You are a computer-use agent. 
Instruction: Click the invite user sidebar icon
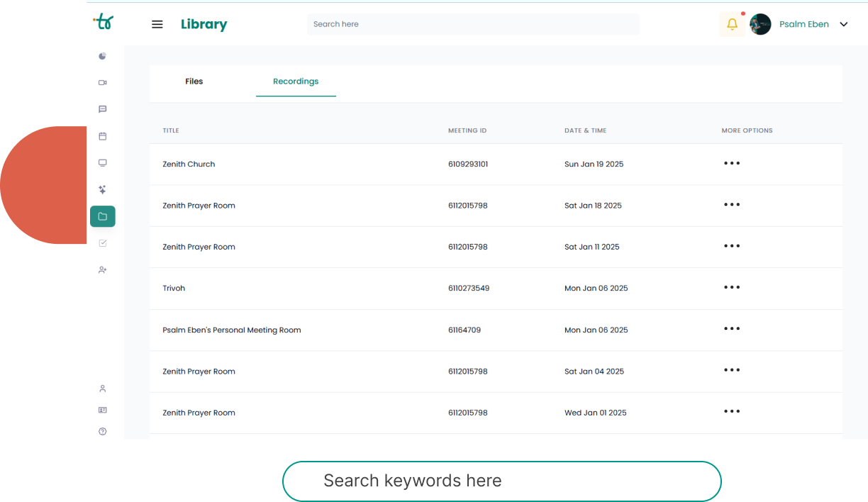tap(102, 269)
